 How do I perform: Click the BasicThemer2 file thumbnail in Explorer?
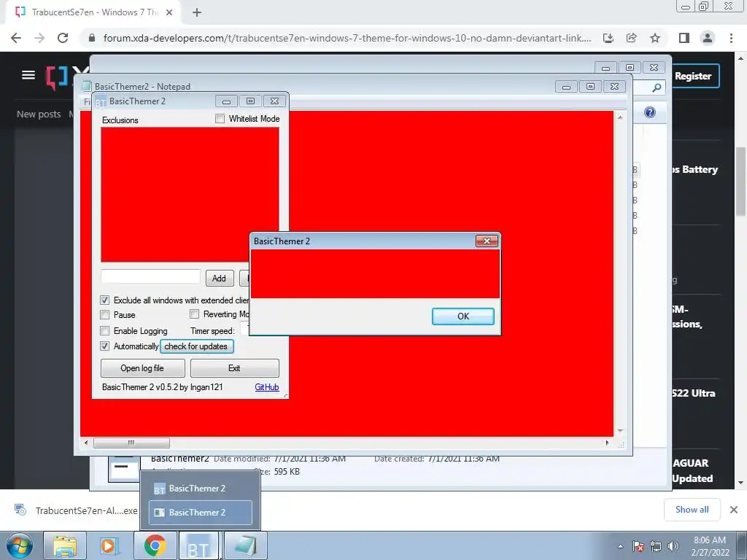(124, 469)
